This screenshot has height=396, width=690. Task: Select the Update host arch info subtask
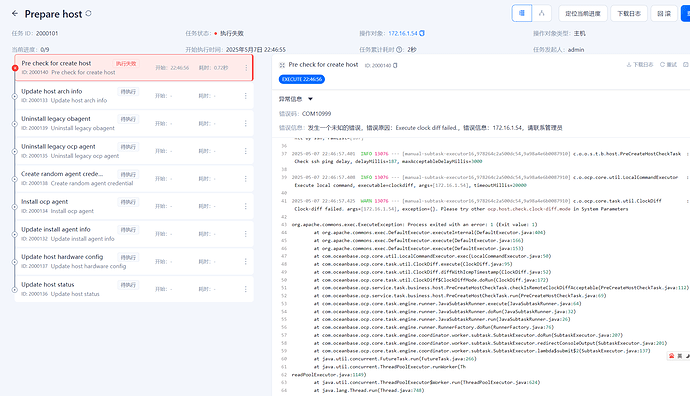pyautogui.click(x=134, y=95)
